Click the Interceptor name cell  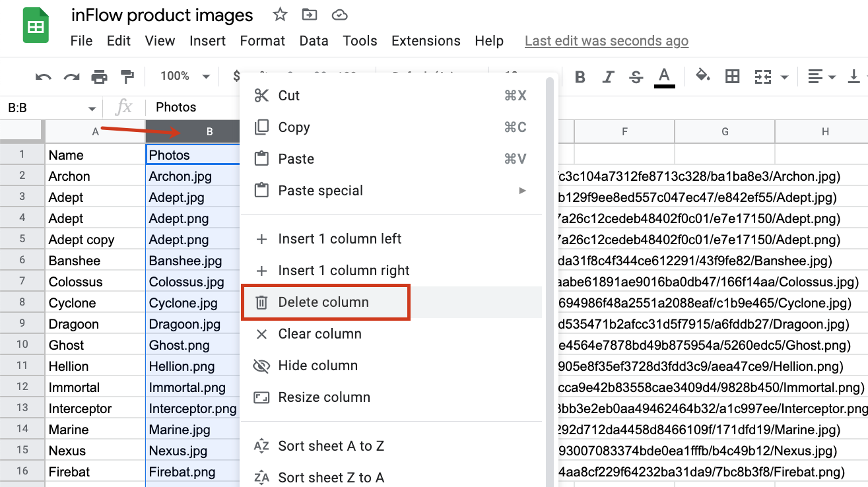coord(95,408)
